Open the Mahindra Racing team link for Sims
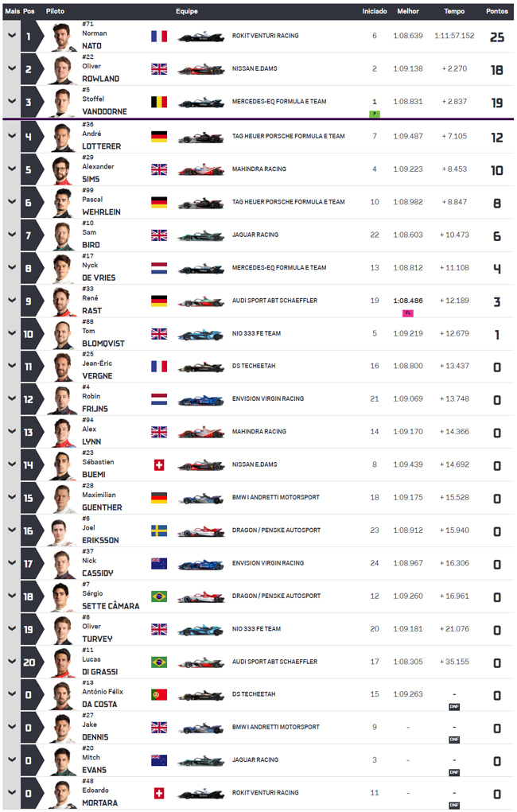 pyautogui.click(x=259, y=169)
